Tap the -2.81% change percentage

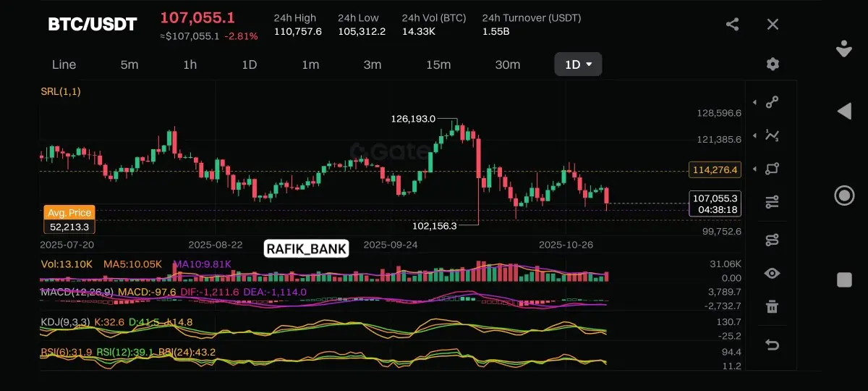coord(241,36)
